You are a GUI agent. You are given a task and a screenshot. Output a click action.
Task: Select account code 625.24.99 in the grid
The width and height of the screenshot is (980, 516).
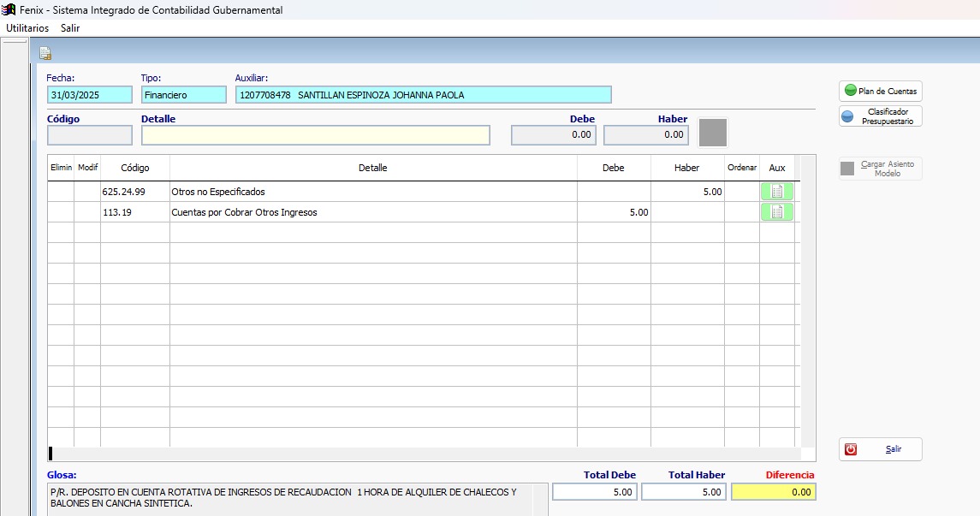click(x=124, y=193)
